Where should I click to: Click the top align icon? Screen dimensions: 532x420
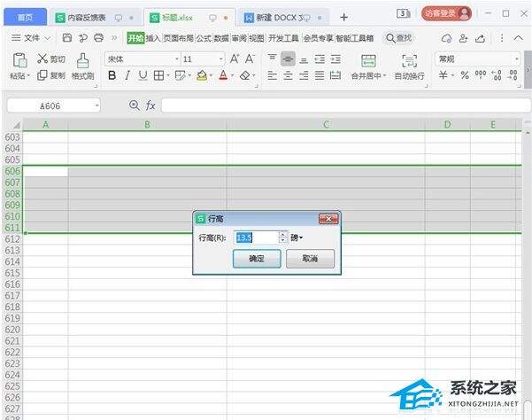point(272,58)
